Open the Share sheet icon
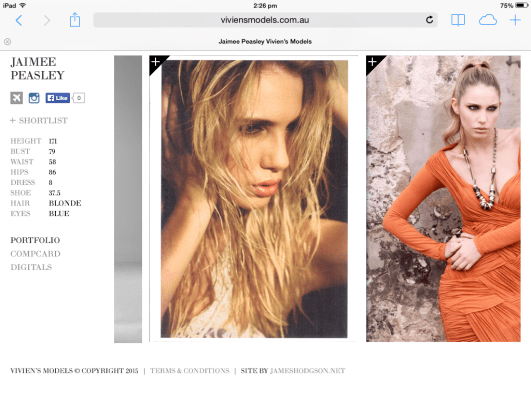 pyautogui.click(x=75, y=20)
